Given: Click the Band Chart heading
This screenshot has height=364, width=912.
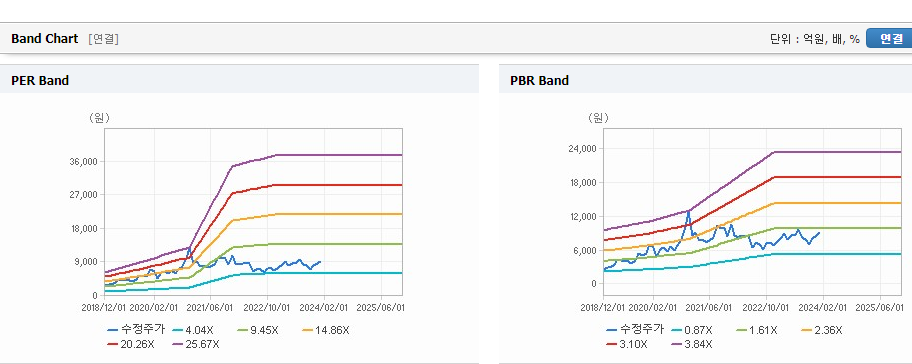Looking at the screenshot, I should tap(44, 38).
